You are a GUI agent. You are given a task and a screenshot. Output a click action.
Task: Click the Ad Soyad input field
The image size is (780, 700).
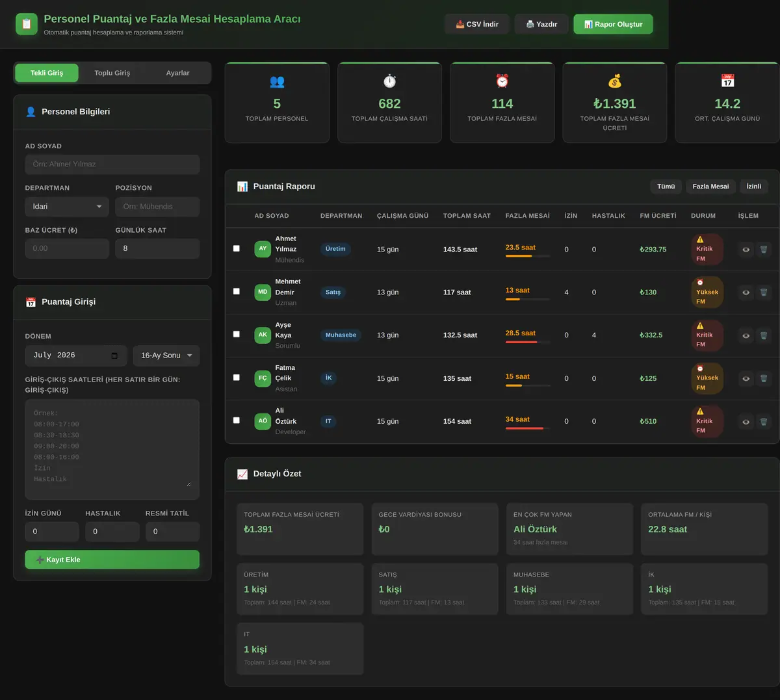point(112,164)
